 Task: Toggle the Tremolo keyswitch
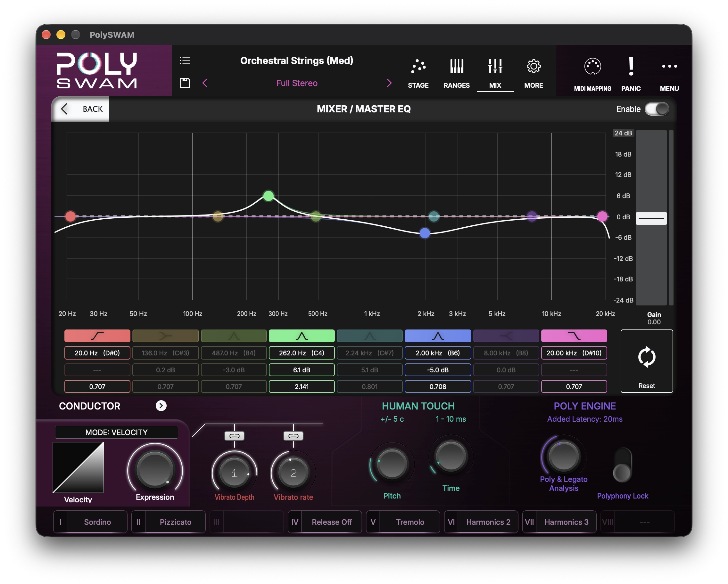403,522
